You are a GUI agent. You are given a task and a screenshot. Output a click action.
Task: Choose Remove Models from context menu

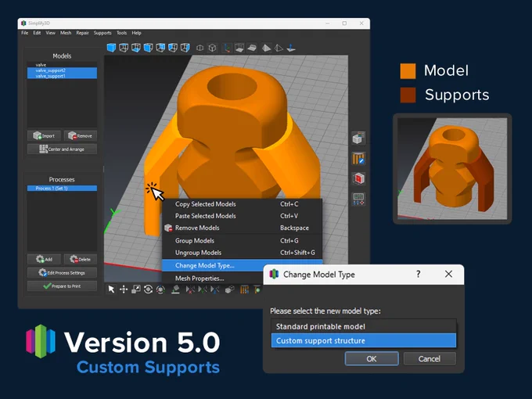pos(242,228)
